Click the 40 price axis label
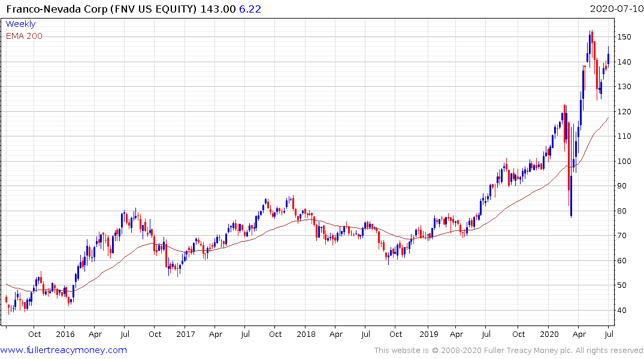 click(x=622, y=310)
